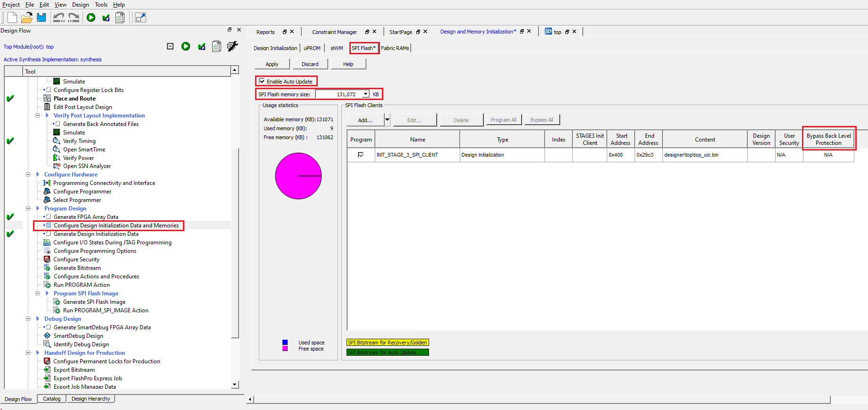Click the New Project toolbar icon
The image size is (868, 410).
(x=12, y=18)
